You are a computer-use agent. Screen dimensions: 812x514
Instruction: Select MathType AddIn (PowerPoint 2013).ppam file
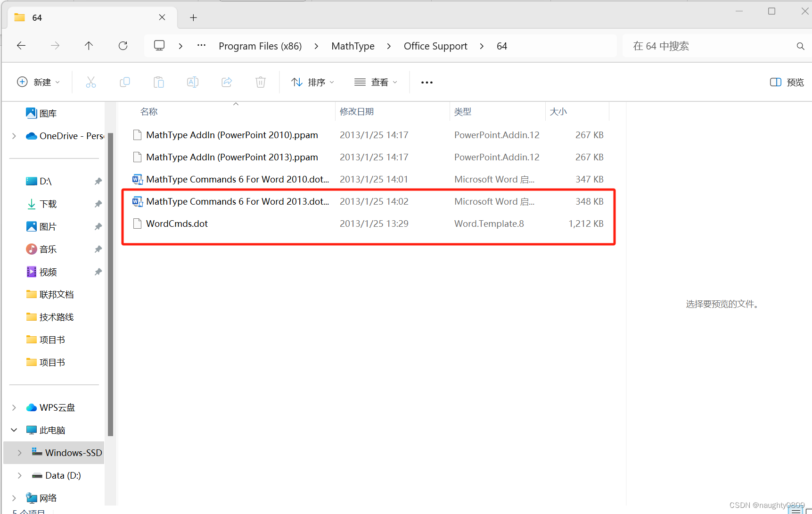368,157
